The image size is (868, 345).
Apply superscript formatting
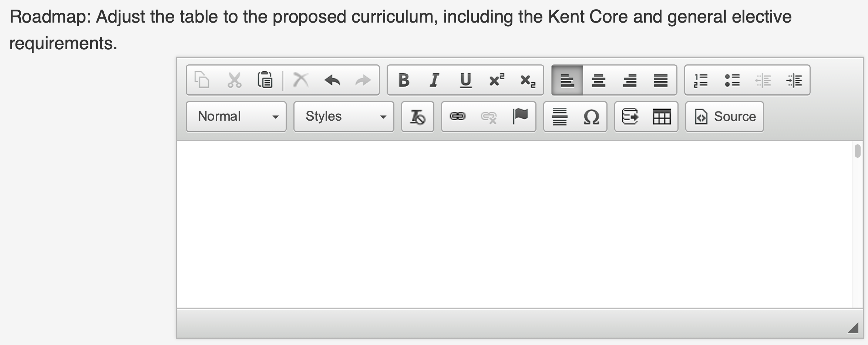496,80
